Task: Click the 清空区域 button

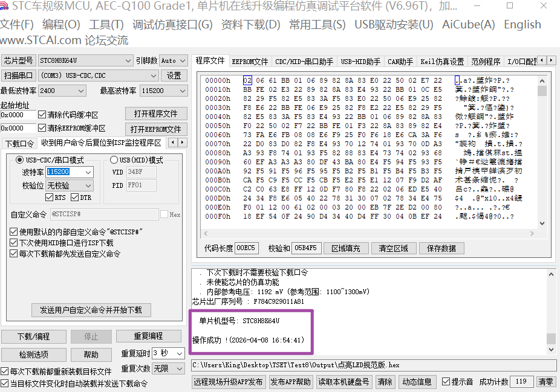Action: [393, 248]
